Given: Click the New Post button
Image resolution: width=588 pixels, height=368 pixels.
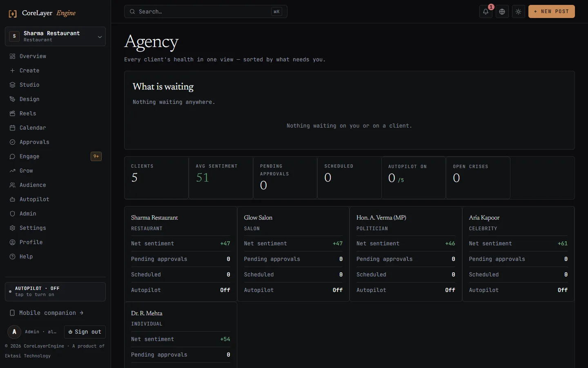Looking at the screenshot, I should tap(551, 11).
